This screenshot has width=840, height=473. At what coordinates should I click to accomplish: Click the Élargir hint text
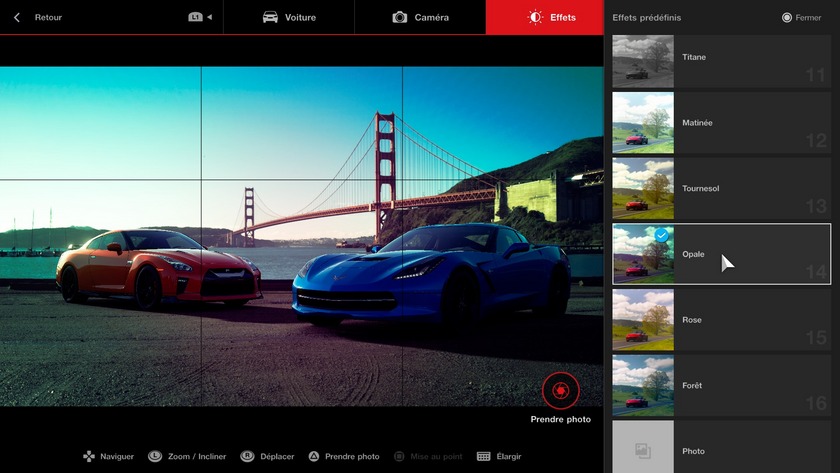tap(508, 456)
